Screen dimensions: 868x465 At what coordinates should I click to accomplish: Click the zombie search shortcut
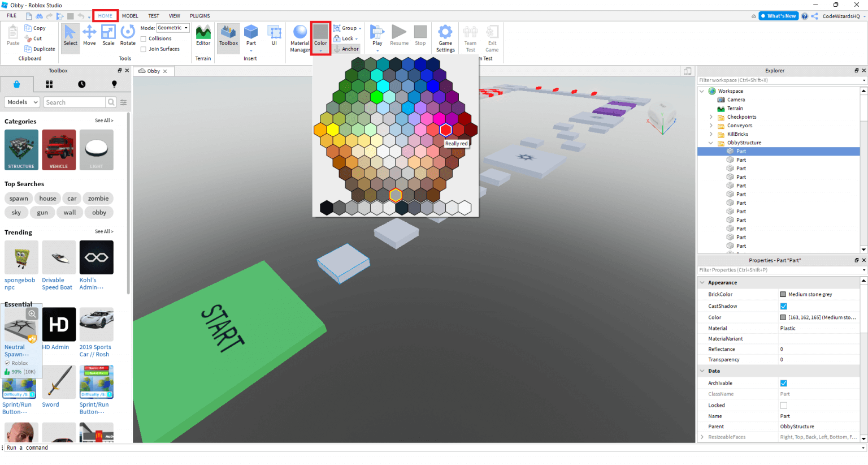click(98, 199)
